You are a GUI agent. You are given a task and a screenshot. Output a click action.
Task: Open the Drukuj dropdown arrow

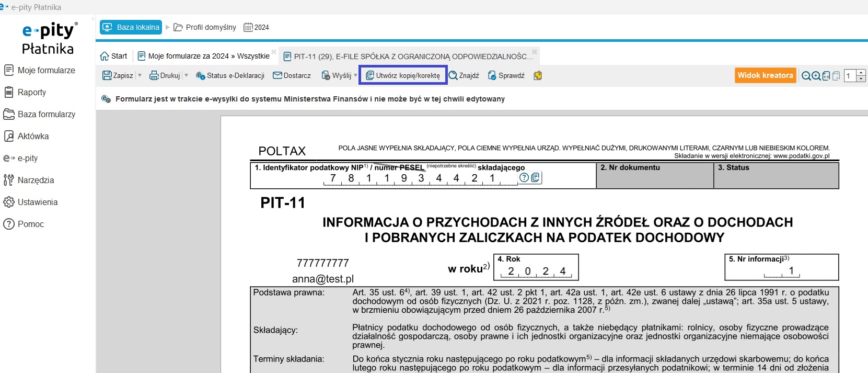pyautogui.click(x=186, y=75)
